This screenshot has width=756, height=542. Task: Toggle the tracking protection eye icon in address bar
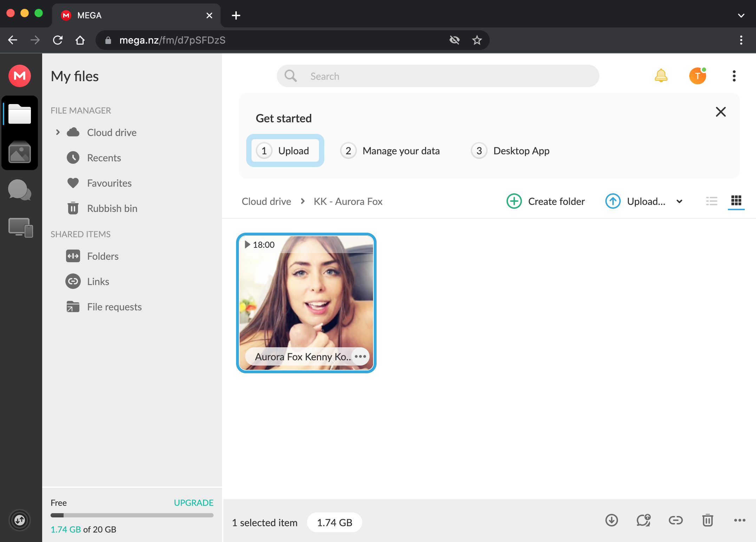(x=455, y=40)
